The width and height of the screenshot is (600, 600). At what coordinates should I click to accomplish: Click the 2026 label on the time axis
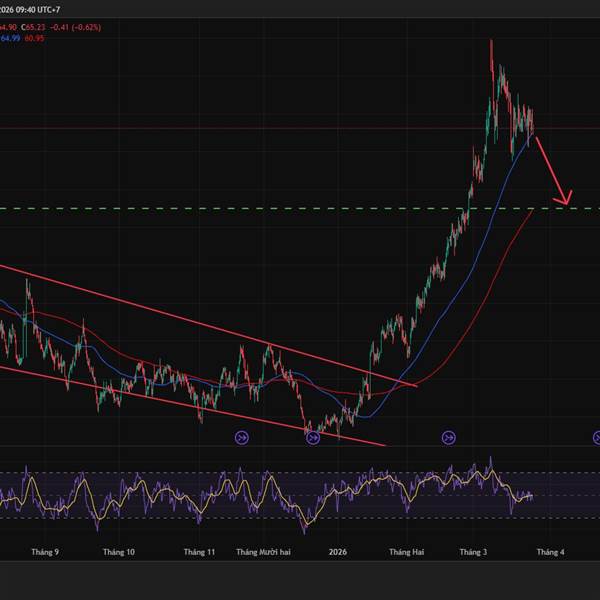[339, 552]
